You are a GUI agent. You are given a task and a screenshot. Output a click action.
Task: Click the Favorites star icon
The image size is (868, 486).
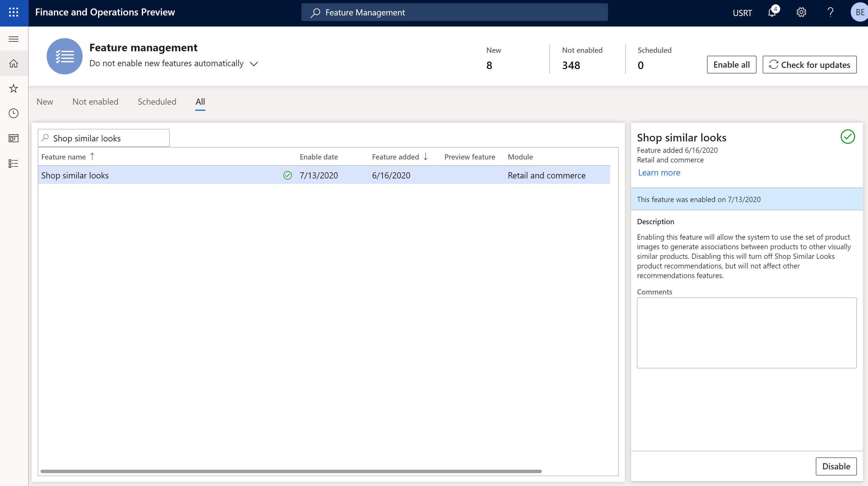coord(14,88)
